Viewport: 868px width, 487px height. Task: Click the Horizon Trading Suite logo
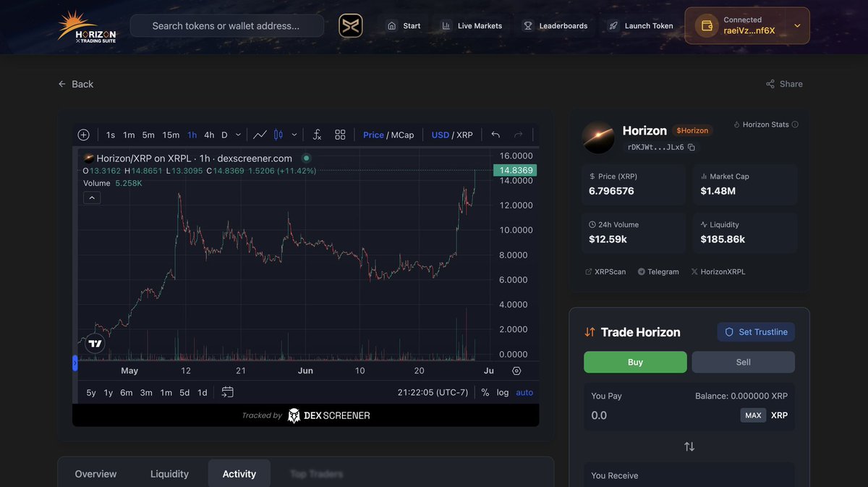(x=87, y=26)
